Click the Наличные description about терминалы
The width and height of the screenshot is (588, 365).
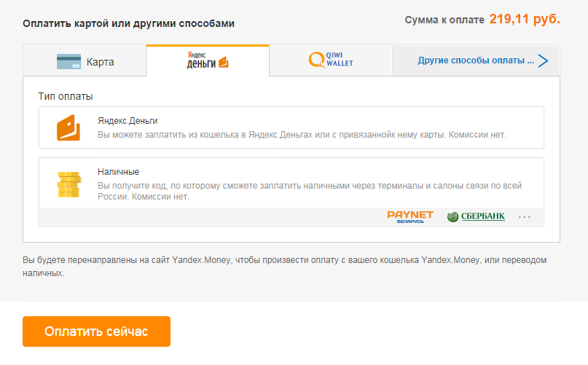point(310,191)
